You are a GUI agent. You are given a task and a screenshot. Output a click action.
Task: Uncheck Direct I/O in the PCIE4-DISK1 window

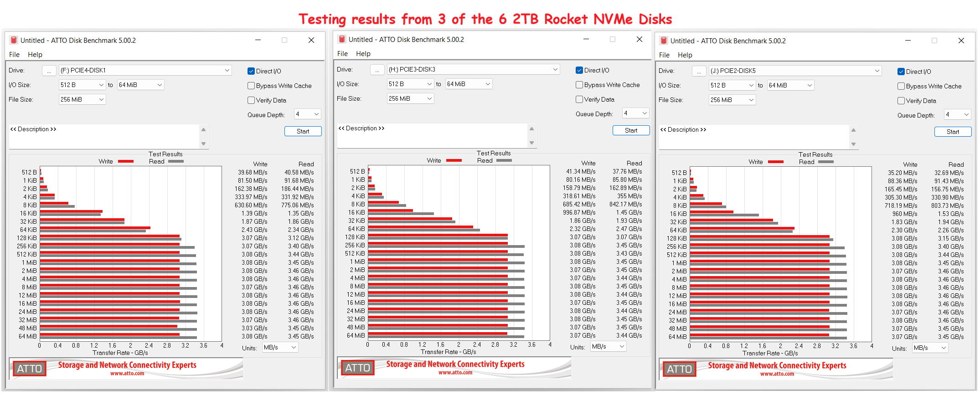251,71
